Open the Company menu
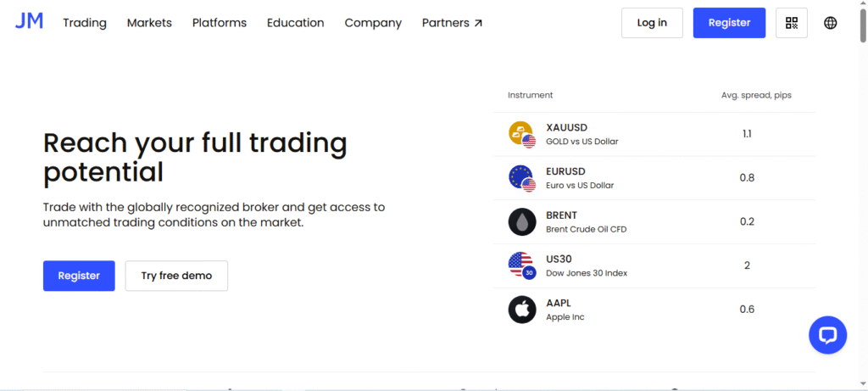The image size is (868, 391). [x=373, y=23]
